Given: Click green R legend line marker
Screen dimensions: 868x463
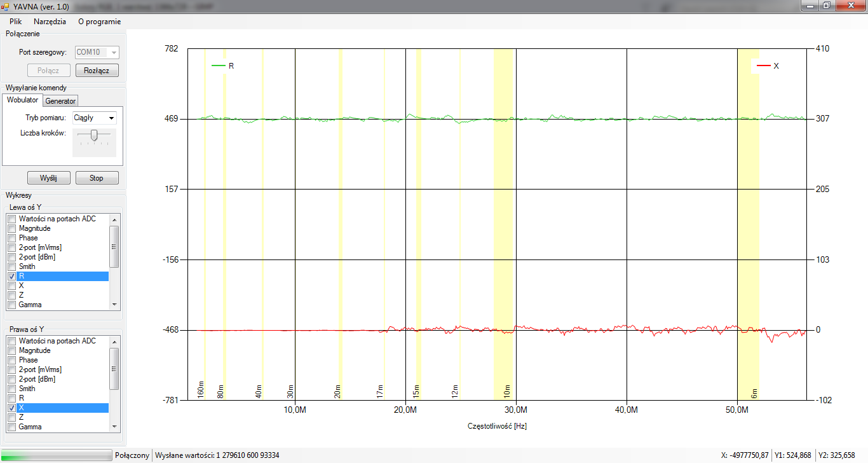Looking at the screenshot, I should (x=219, y=66).
